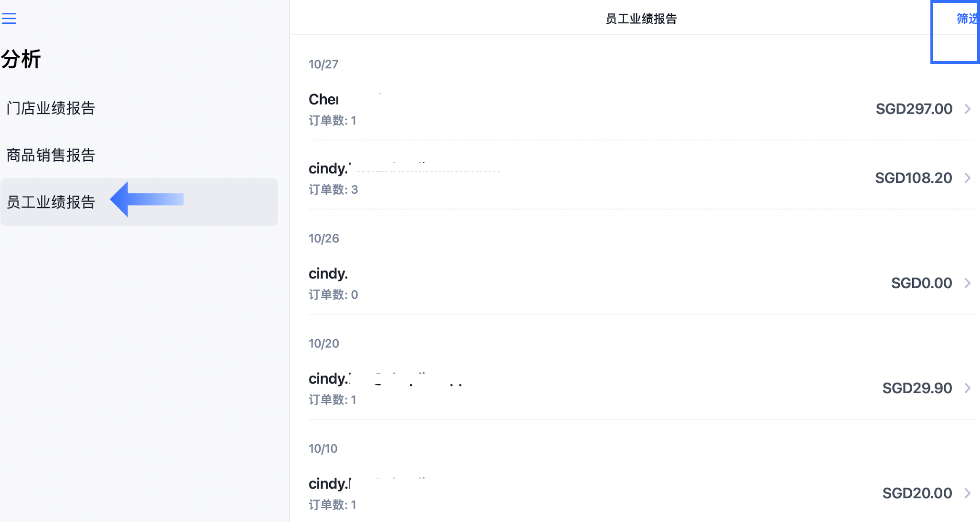The width and height of the screenshot is (980, 522).
Task: Open cindy entry with 3 orders
Action: 641,178
